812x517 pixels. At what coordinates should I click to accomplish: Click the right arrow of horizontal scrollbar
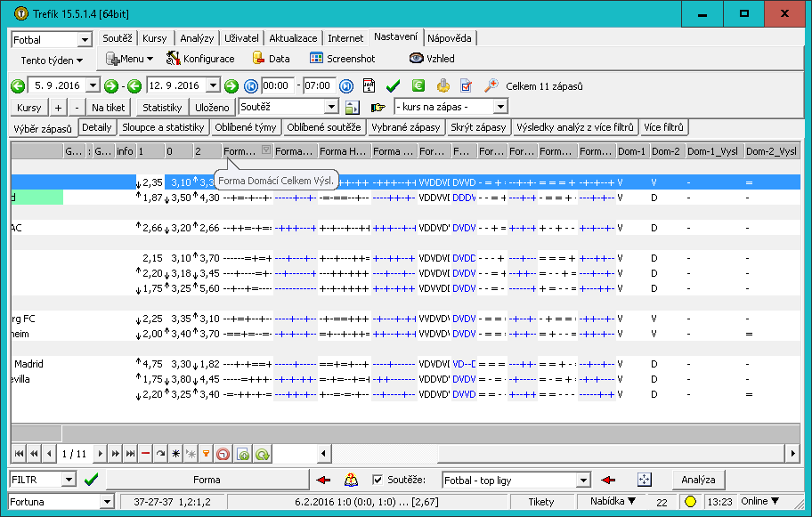792,454
